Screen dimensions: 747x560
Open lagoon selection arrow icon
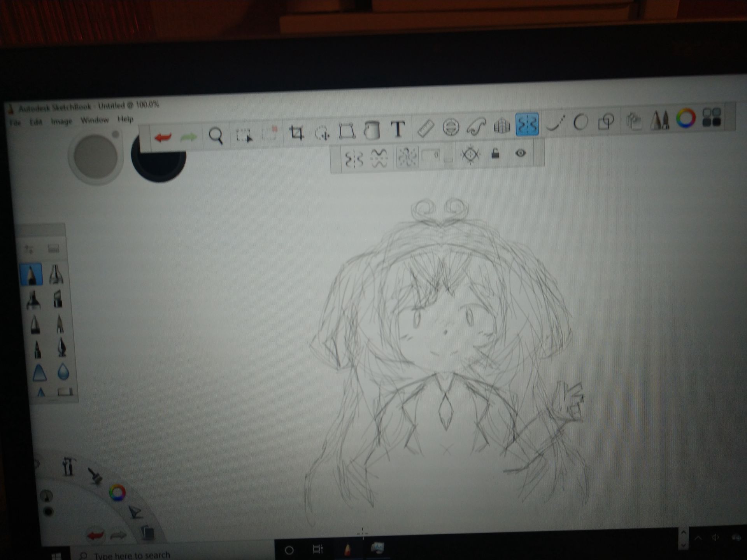(x=135, y=513)
